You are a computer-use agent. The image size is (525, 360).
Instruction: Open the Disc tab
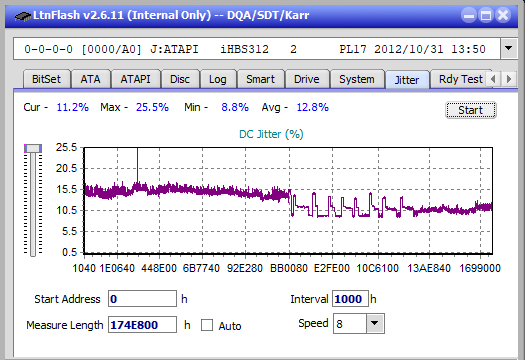click(x=180, y=79)
